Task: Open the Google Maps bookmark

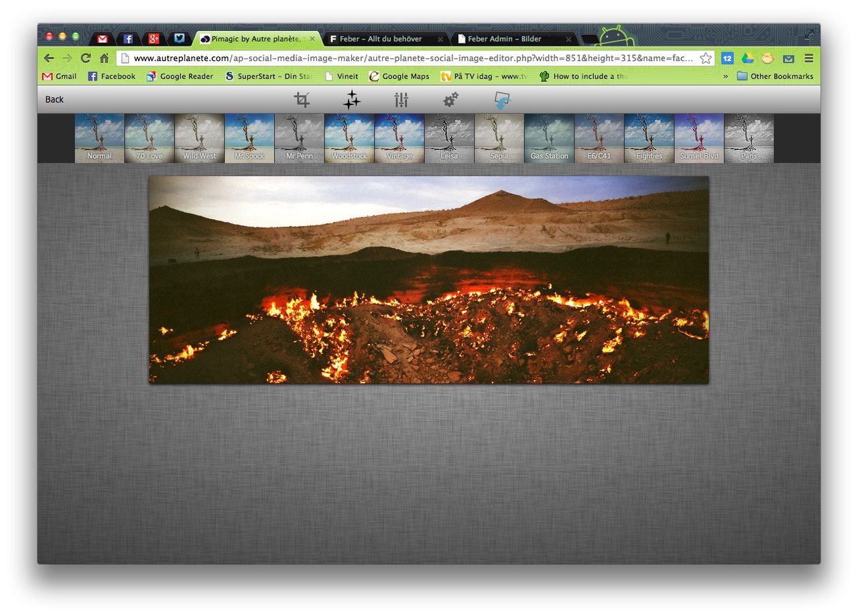Action: pos(400,76)
